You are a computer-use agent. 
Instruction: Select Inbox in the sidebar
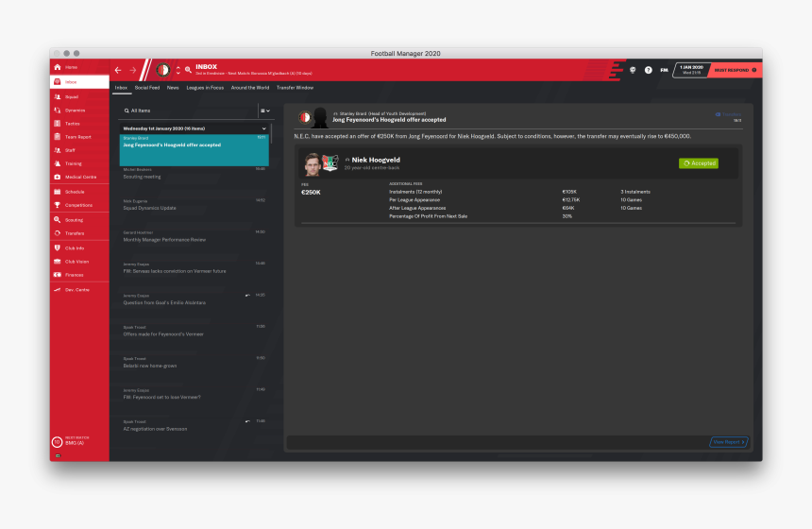79,82
